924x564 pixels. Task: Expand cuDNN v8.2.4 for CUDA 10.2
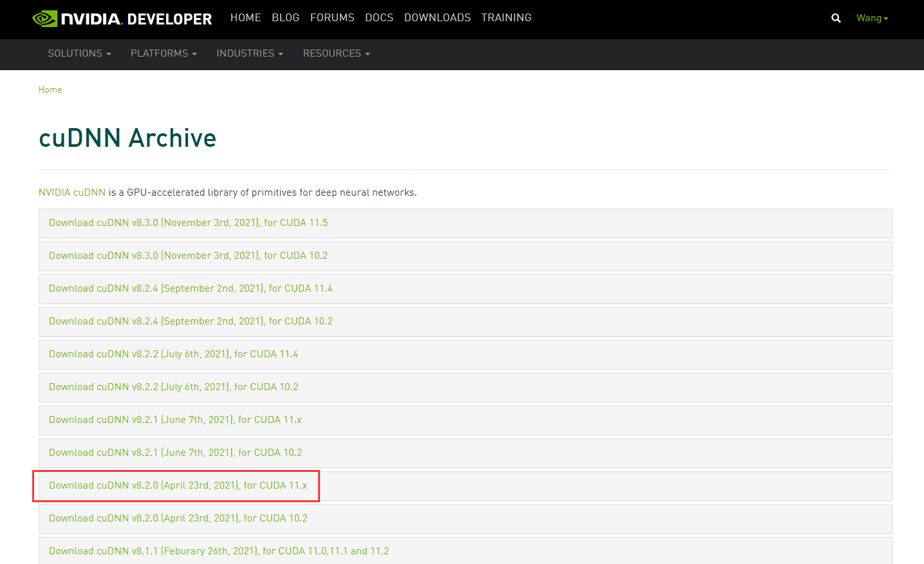tap(465, 321)
